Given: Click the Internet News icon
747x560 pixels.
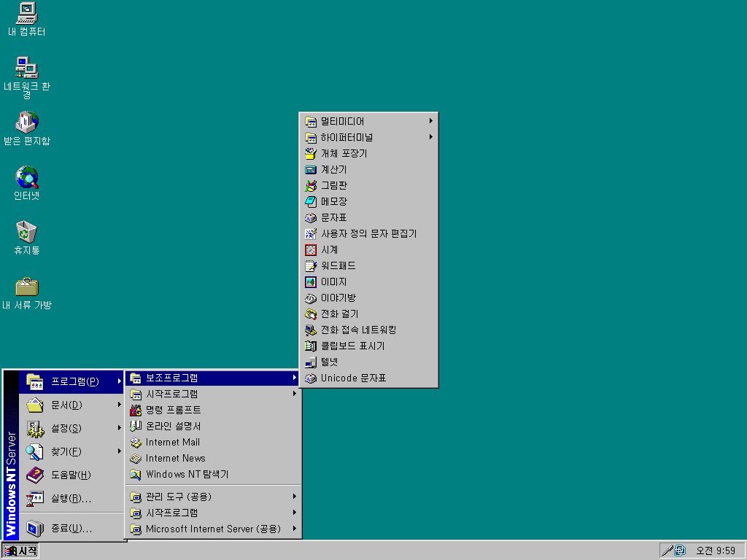Looking at the screenshot, I should pos(136,459).
